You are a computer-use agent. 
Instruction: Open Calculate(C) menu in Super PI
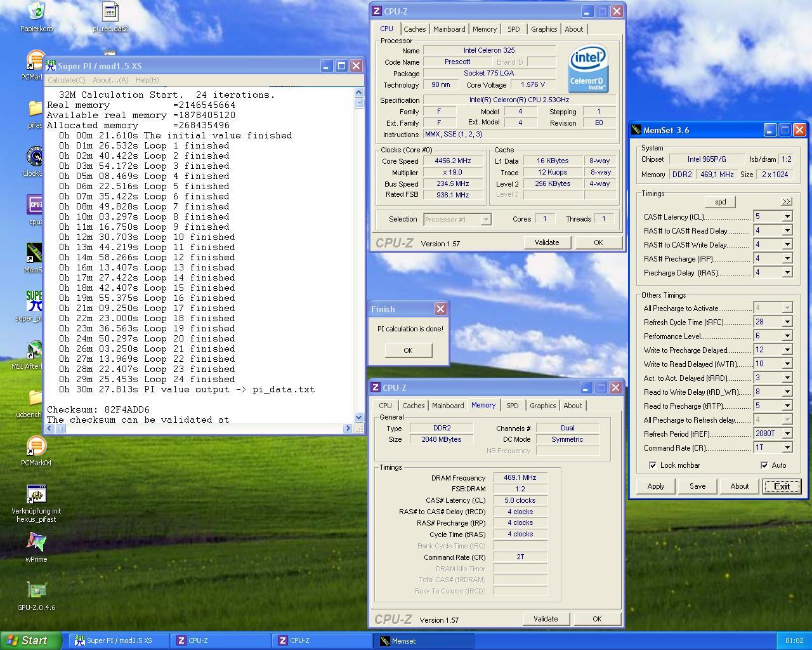(66, 80)
